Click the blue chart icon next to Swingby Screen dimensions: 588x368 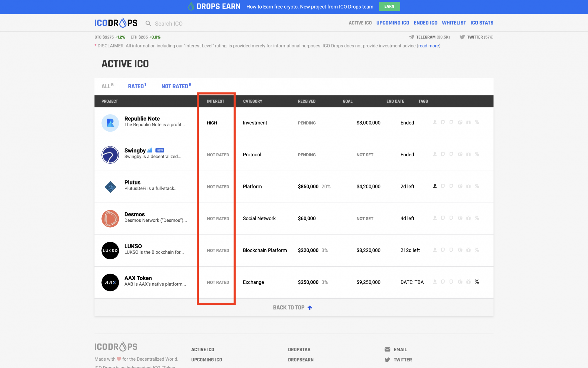pos(150,150)
